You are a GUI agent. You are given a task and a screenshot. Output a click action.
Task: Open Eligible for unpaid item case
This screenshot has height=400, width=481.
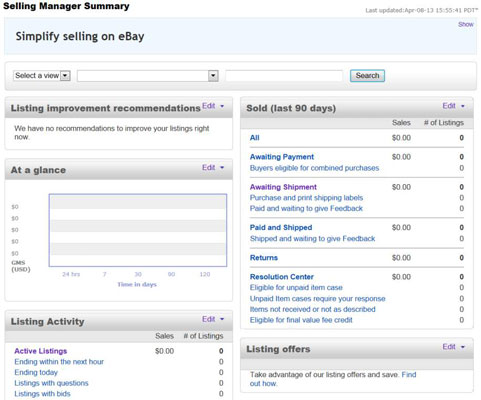click(296, 287)
